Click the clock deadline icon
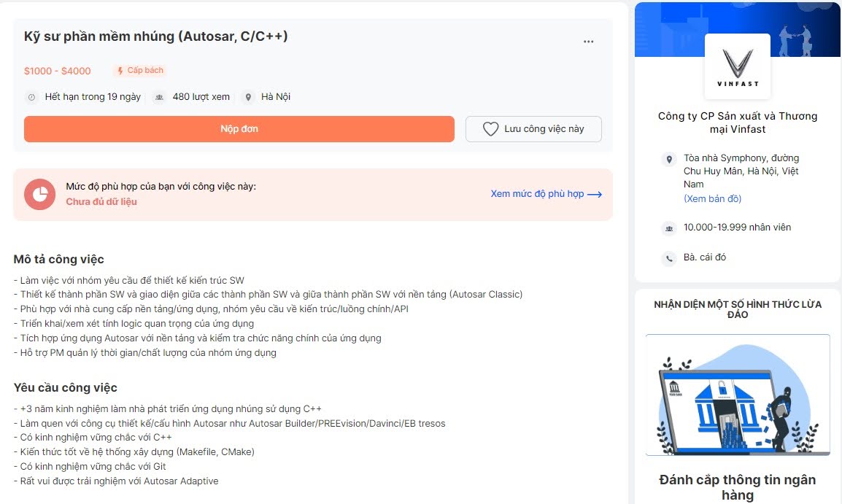The width and height of the screenshot is (842, 504). click(x=31, y=97)
